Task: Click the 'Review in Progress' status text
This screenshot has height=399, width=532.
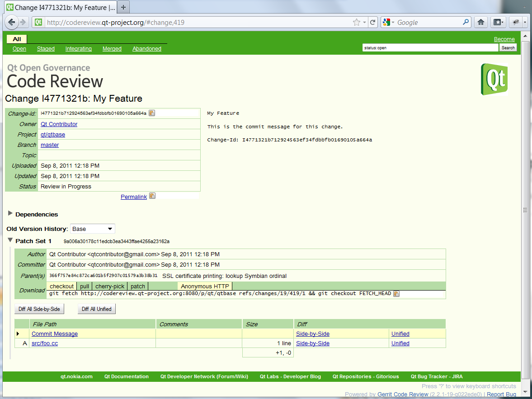Action: tap(66, 186)
